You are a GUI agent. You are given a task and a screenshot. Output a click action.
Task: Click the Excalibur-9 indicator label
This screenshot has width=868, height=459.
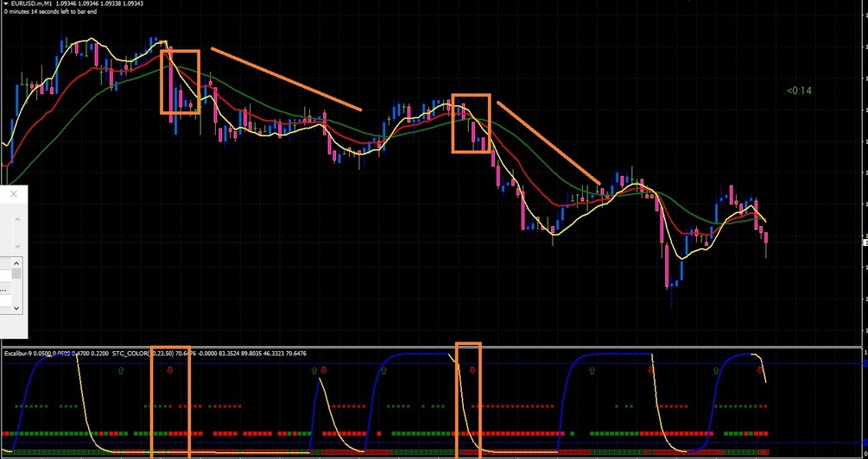[x=19, y=354]
